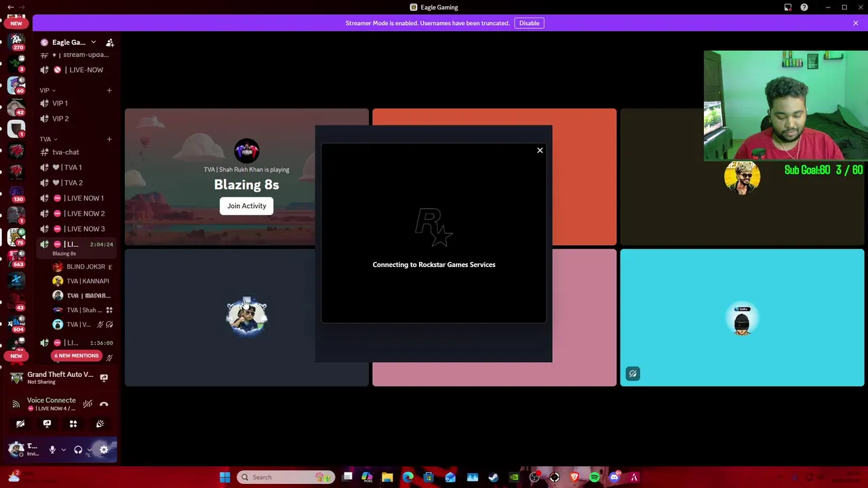The image size is (868, 488).
Task: Open Microsoft Edge from the taskbar
Action: click(408, 477)
